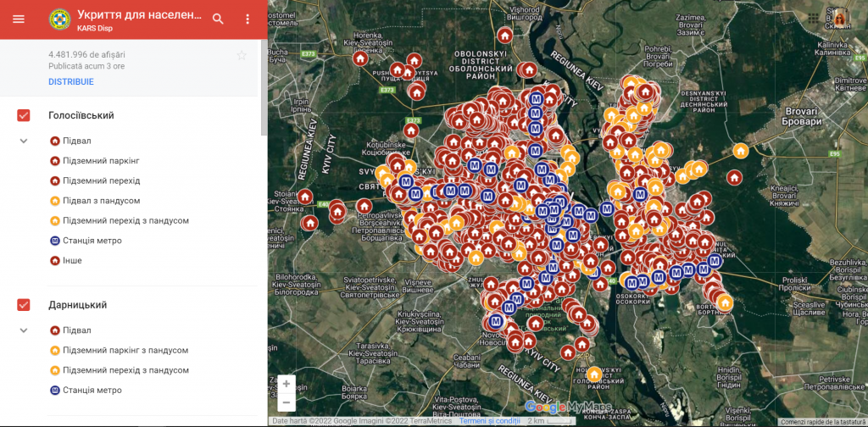Open the hamburger menu in the header

[19, 19]
